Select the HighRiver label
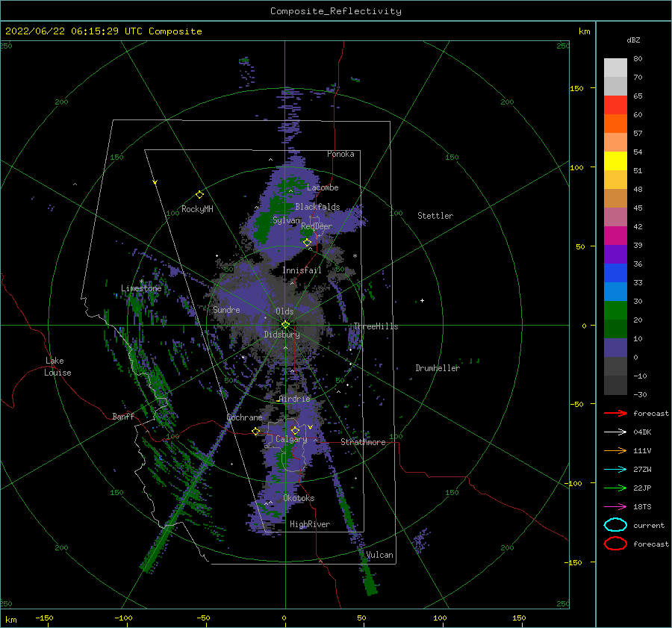Image resolution: width=672 pixels, height=628 pixels. point(310,524)
